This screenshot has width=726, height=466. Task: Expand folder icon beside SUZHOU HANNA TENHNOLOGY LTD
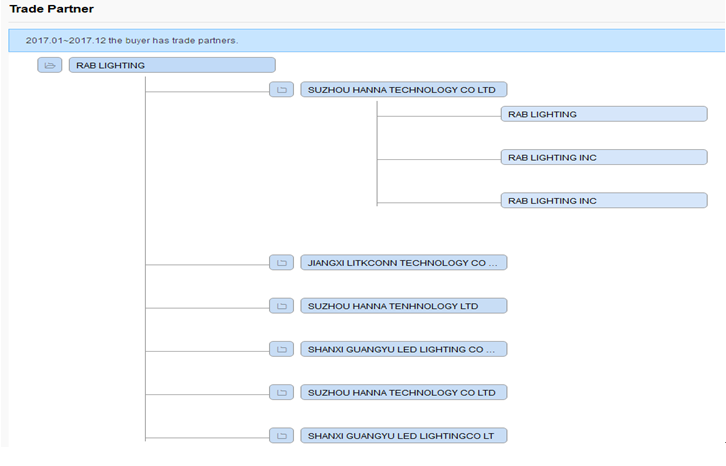click(282, 306)
